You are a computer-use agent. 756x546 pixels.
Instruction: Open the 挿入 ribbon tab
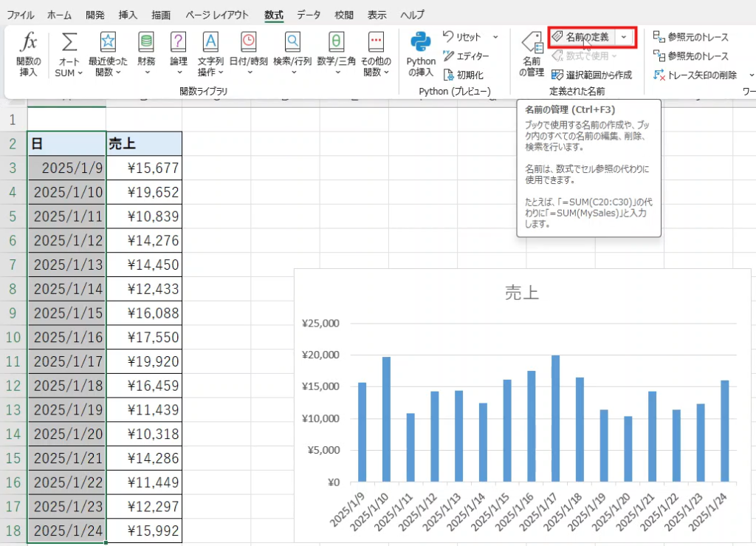tap(128, 15)
